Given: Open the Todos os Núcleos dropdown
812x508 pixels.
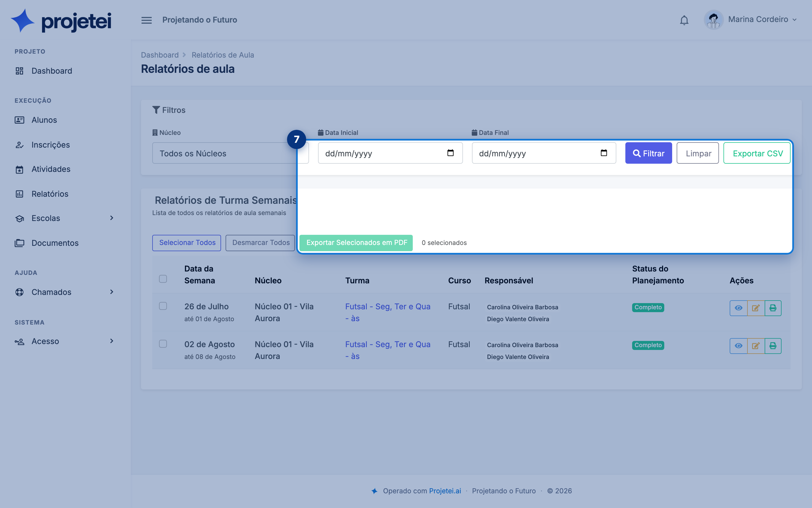Looking at the screenshot, I should [230, 153].
